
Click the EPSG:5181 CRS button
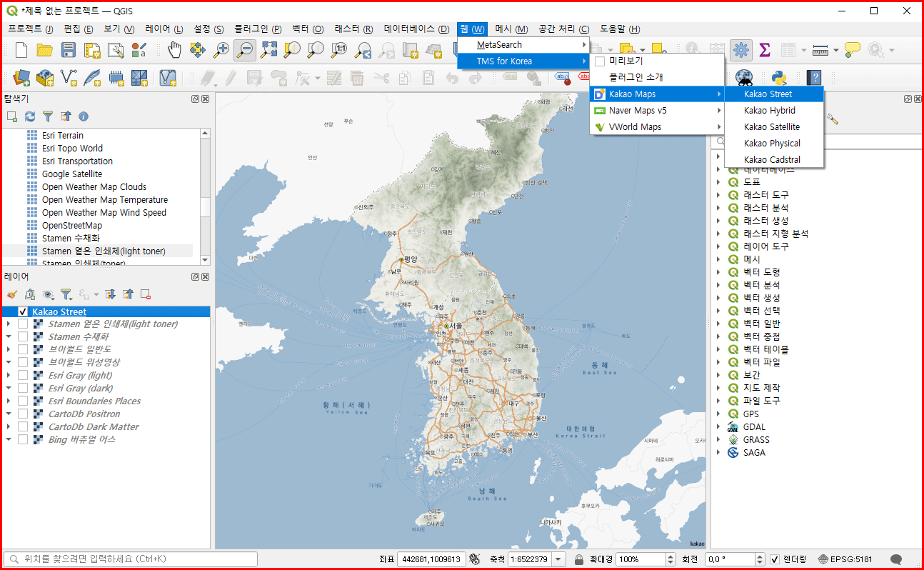click(x=845, y=559)
